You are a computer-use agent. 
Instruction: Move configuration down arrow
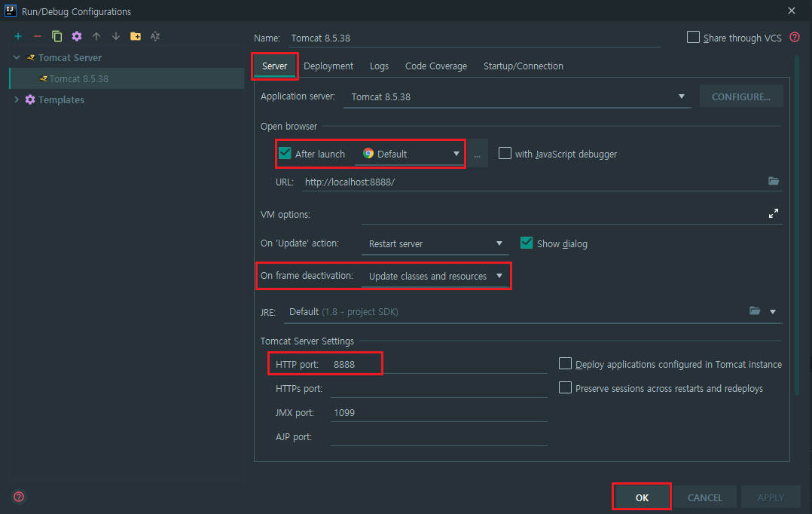pos(116,36)
